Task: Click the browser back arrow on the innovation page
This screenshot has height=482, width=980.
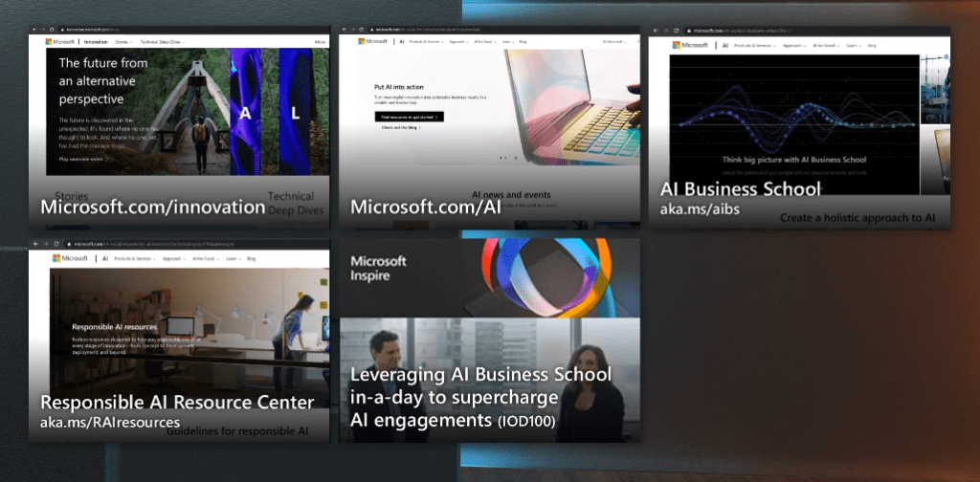Action: 34,32
